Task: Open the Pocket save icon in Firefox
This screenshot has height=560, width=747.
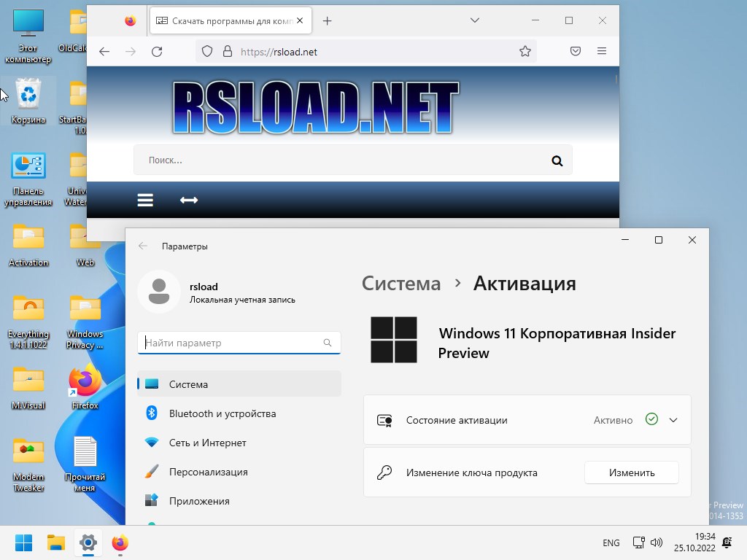Action: click(x=576, y=51)
